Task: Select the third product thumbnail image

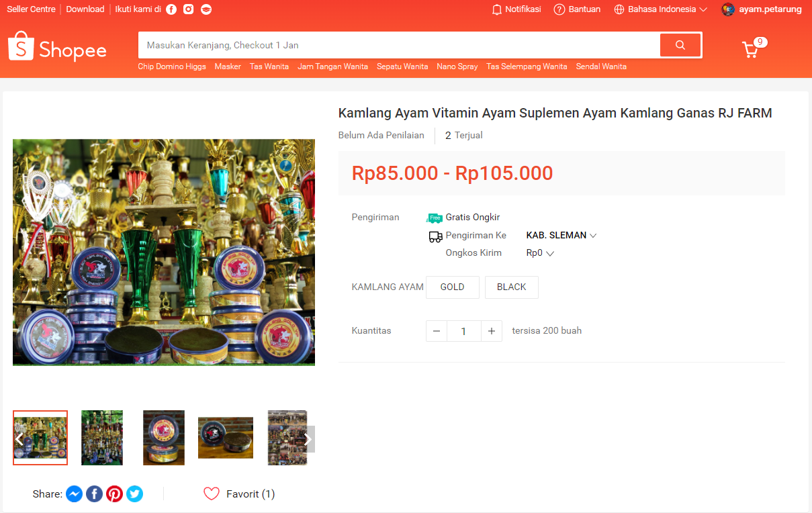Action: 164,438
